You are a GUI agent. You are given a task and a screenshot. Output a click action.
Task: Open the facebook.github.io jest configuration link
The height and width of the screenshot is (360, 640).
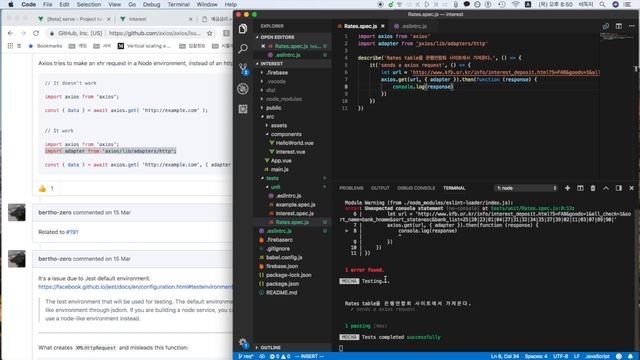135,287
